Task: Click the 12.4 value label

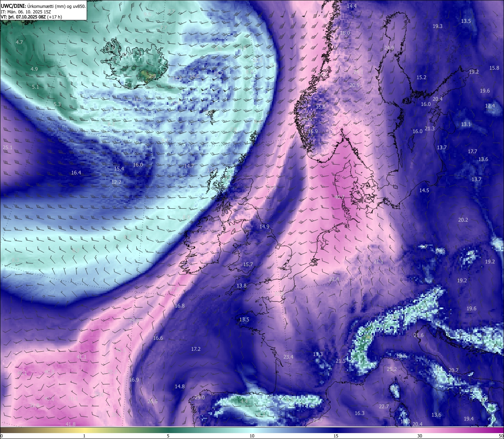Action: tap(490, 106)
